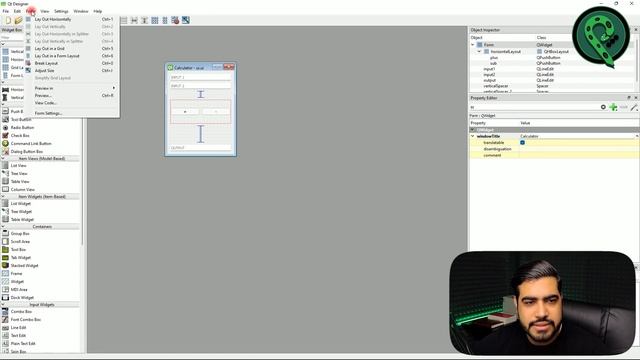Click the Adjust Size icon in the toolbar
640x360 pixels.
[x=186, y=20]
